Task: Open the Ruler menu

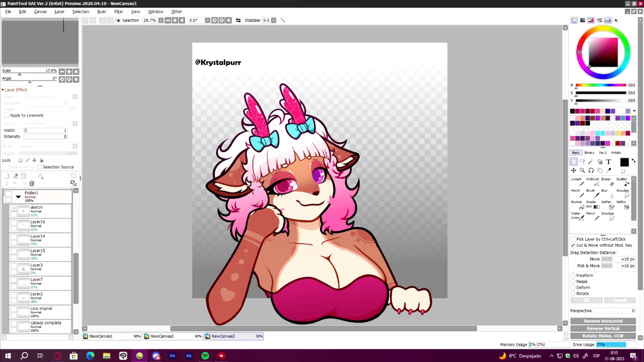Action: (x=101, y=12)
